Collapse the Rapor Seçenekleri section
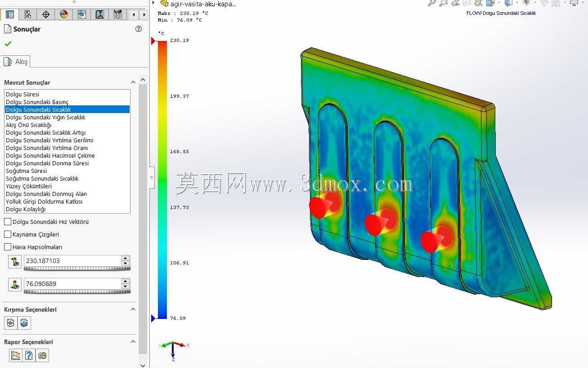 tap(133, 341)
